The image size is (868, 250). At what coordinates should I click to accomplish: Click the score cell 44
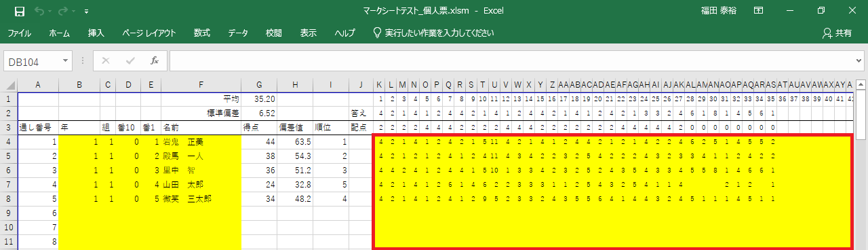tap(259, 142)
